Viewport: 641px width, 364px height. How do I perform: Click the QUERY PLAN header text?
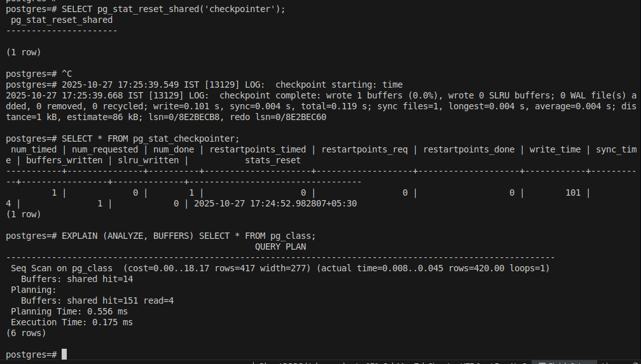pyautogui.click(x=280, y=246)
